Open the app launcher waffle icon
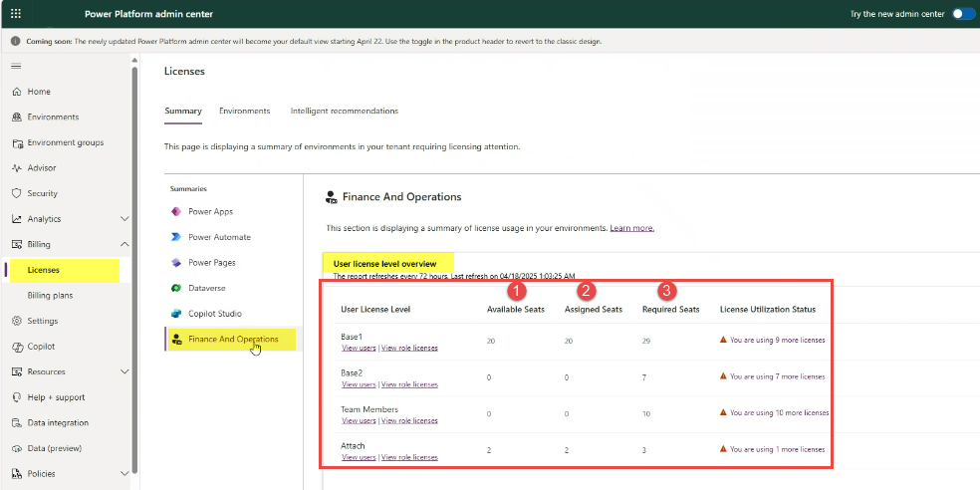 point(16,14)
